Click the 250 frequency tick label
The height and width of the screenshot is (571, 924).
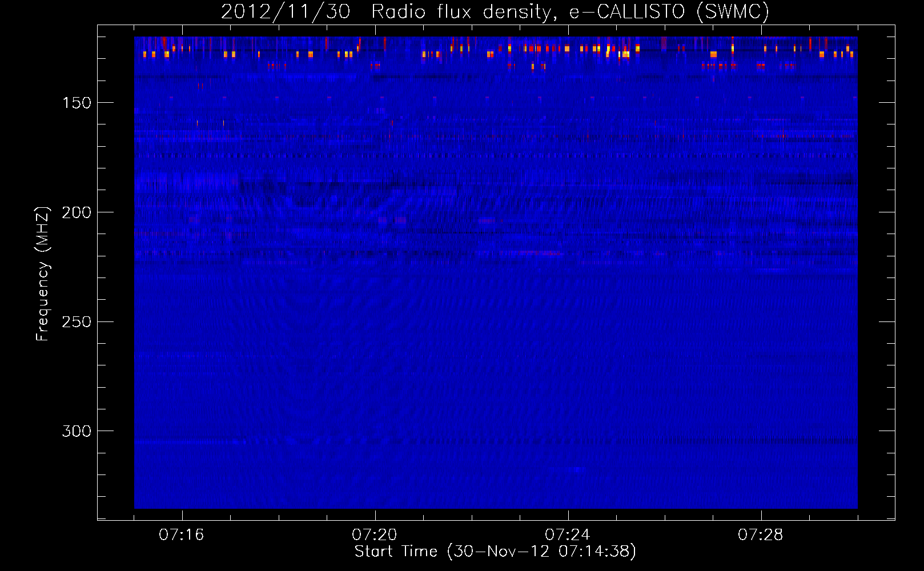pyautogui.click(x=77, y=322)
